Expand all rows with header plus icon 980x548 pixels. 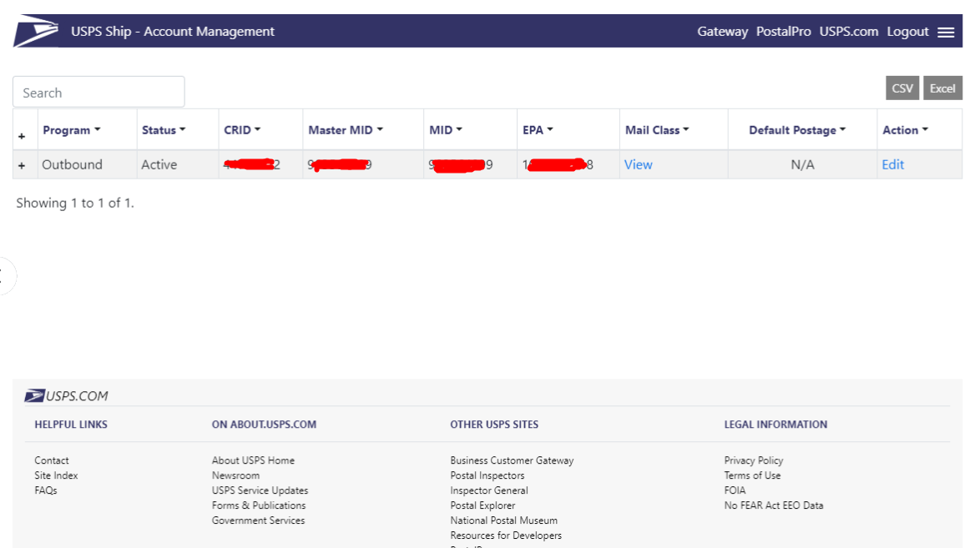[x=22, y=136]
